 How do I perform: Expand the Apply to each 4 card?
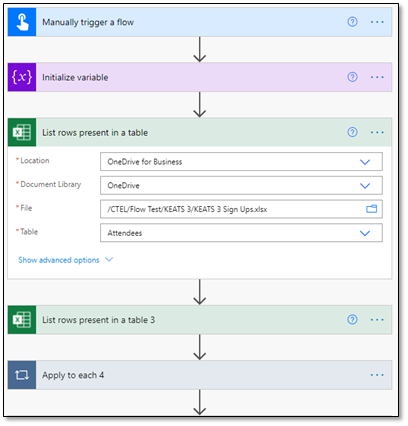[x=200, y=375]
